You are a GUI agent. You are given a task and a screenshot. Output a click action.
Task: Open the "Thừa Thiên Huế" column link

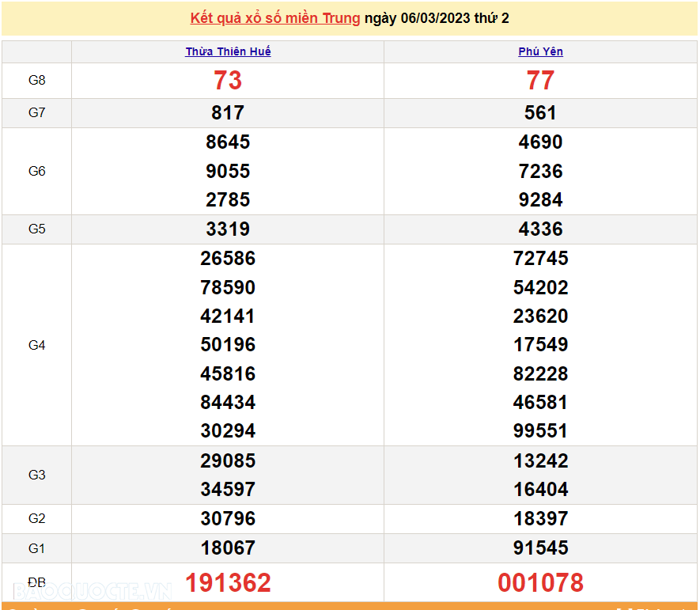(x=227, y=51)
